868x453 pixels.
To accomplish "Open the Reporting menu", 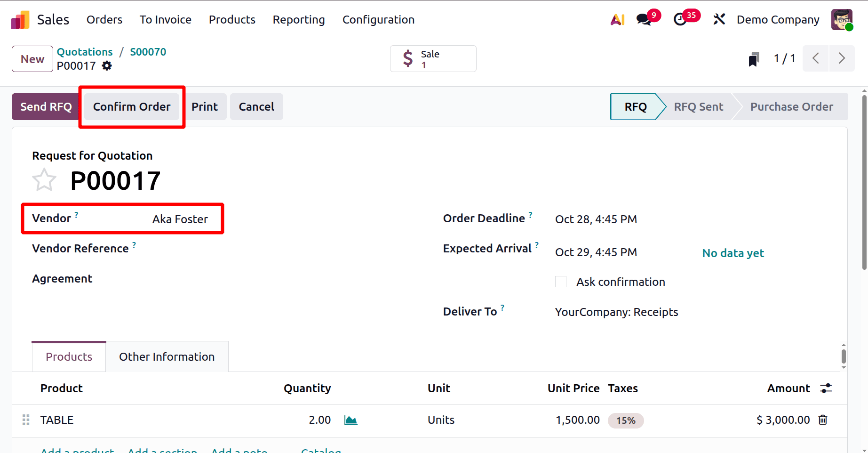I will [x=298, y=19].
